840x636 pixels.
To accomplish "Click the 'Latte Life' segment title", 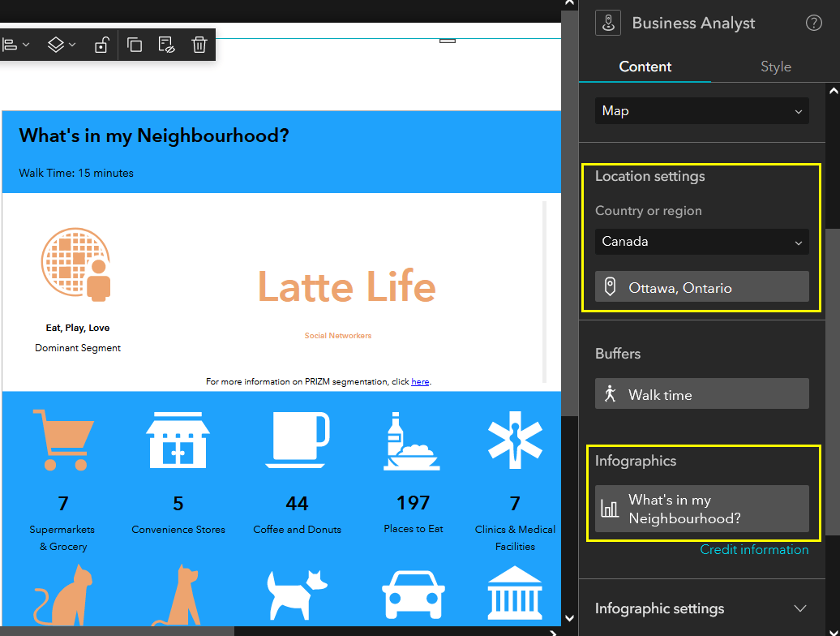I will tap(347, 286).
